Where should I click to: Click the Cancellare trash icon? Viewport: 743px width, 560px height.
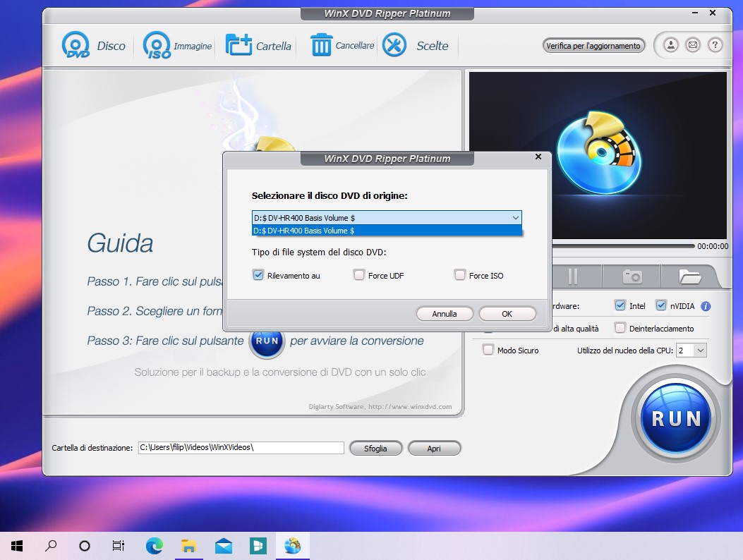tap(321, 45)
